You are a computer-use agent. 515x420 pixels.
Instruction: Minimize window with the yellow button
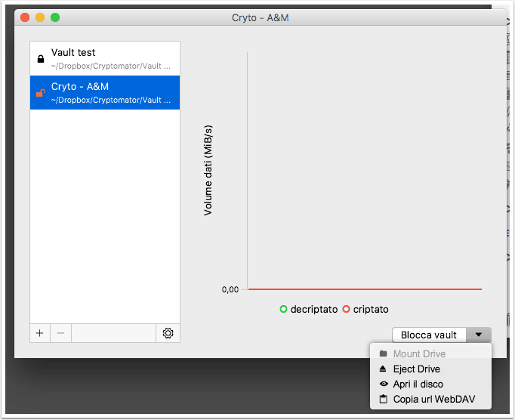point(40,17)
